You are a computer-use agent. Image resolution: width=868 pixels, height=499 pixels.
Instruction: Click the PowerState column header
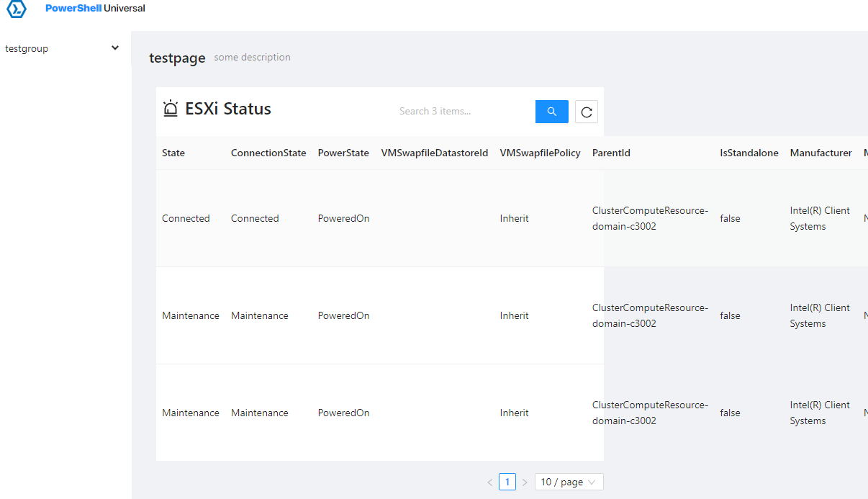coord(343,153)
